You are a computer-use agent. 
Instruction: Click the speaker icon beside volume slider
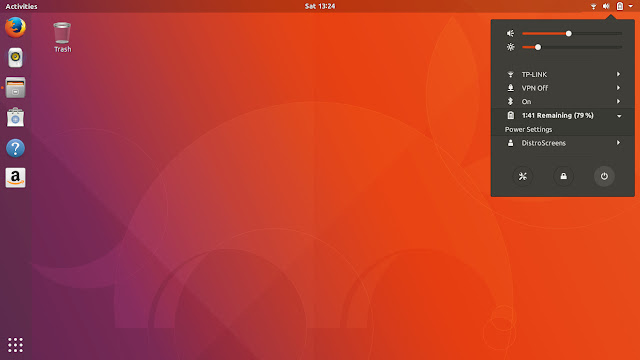(511, 33)
